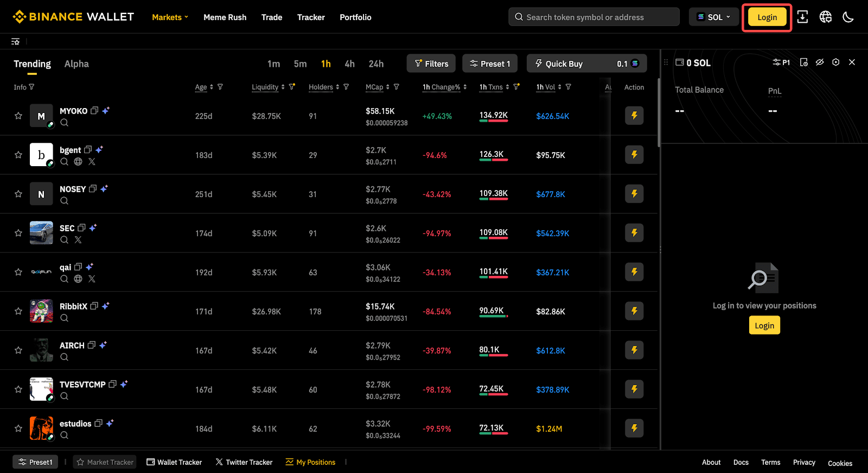This screenshot has width=868, height=473.
Task: Click the X icon under bgent
Action: click(92, 161)
